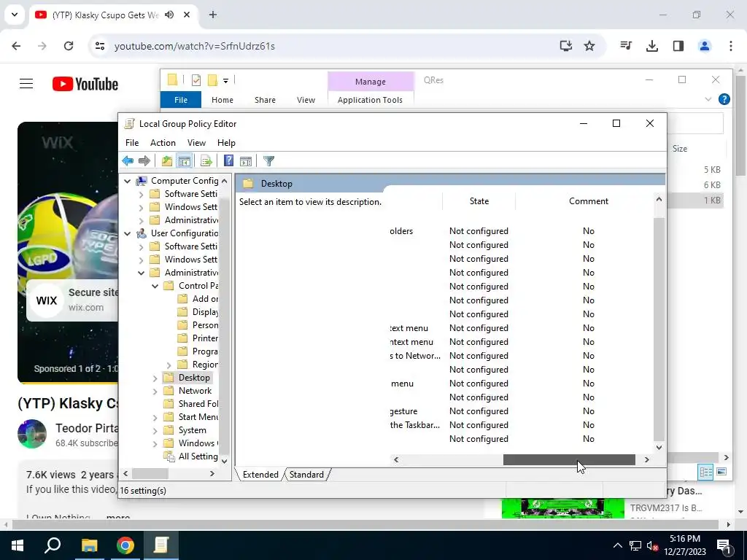Open Chrome three-dot menu

coord(730,46)
